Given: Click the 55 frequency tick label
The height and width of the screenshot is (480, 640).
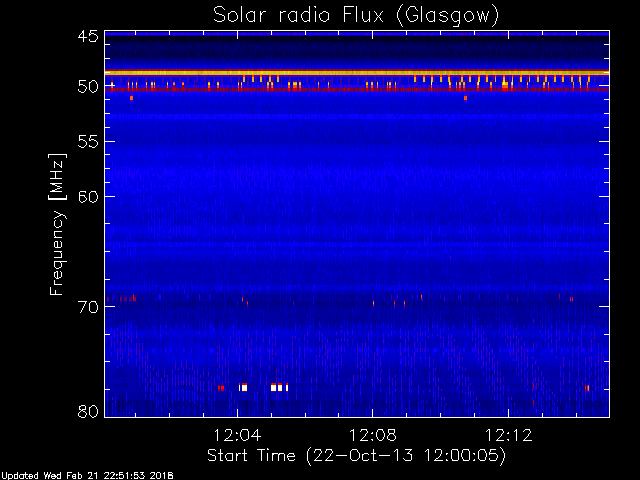Looking at the screenshot, I should tap(88, 142).
